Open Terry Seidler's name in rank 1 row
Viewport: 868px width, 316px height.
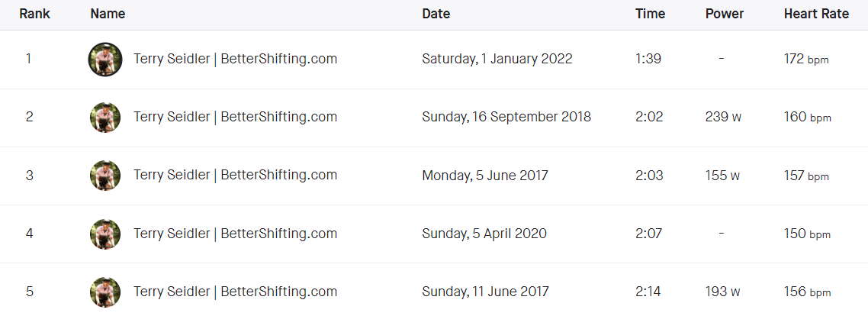pyautogui.click(x=235, y=59)
